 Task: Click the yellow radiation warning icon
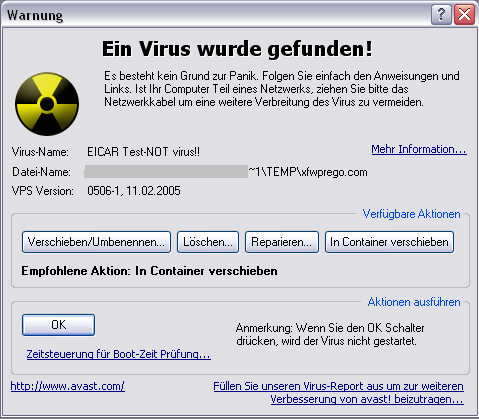pos(47,104)
